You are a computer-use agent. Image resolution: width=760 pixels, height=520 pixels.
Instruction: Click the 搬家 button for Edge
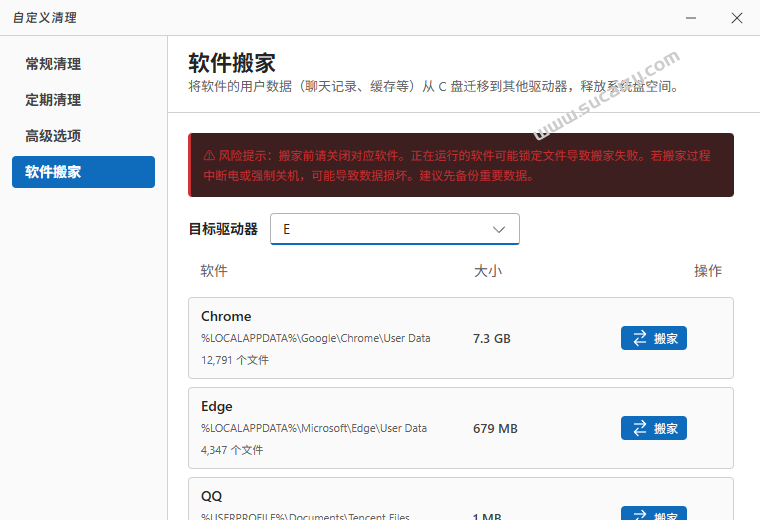(653, 428)
